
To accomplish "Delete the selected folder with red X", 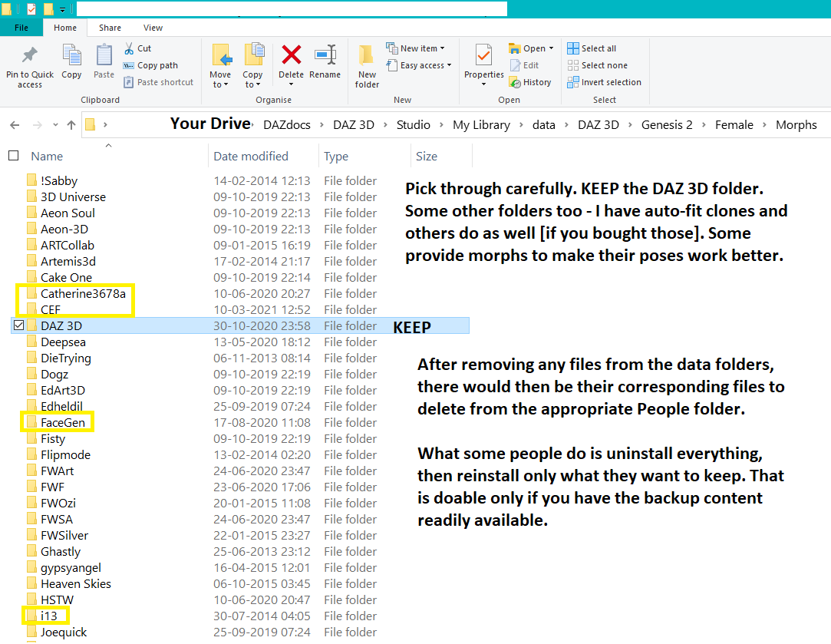I will coord(292,54).
